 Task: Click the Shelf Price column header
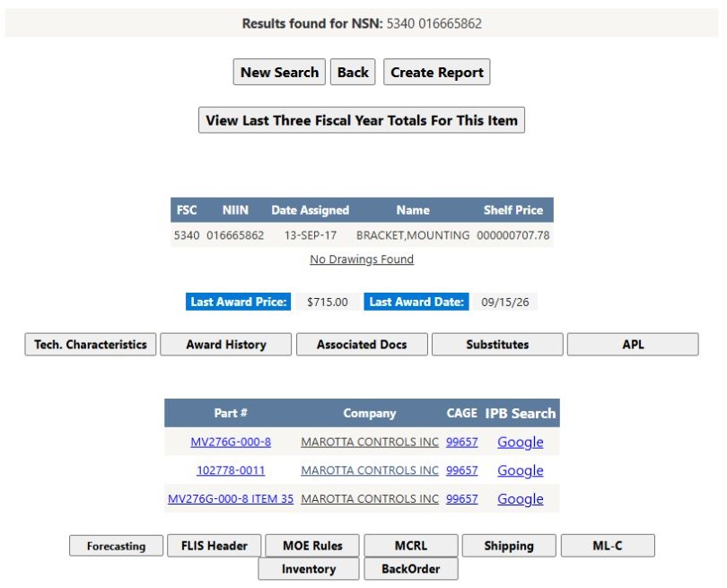pyautogui.click(x=513, y=210)
